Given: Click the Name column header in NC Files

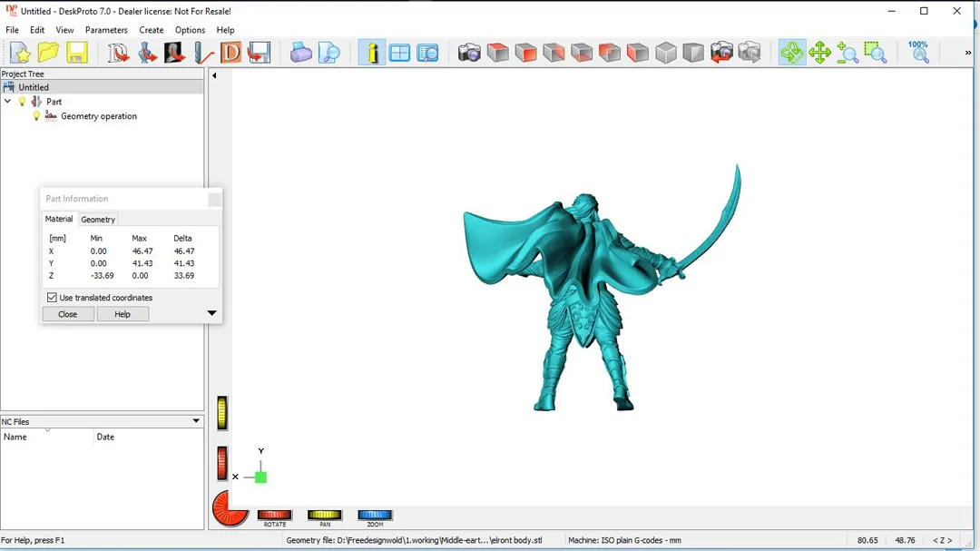Looking at the screenshot, I should pos(47,437).
